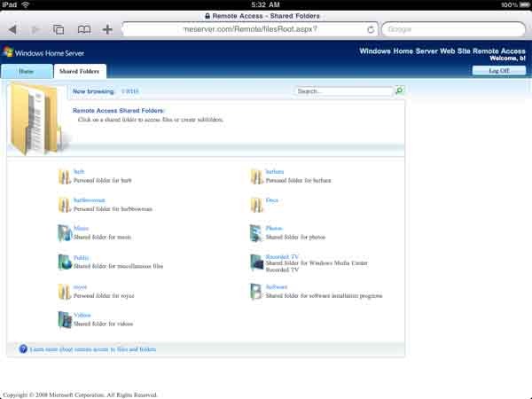Click 'Remote Access Shared Folders' heading
The width and height of the screenshot is (532, 399).
point(118,111)
